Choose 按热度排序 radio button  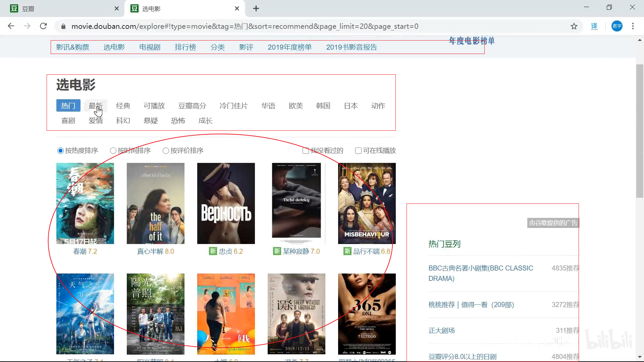(60, 150)
